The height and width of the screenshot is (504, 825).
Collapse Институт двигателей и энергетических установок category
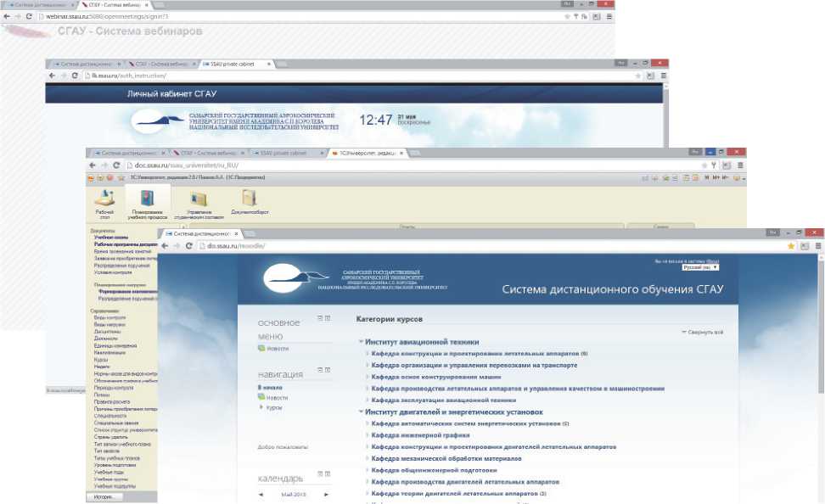361,412
